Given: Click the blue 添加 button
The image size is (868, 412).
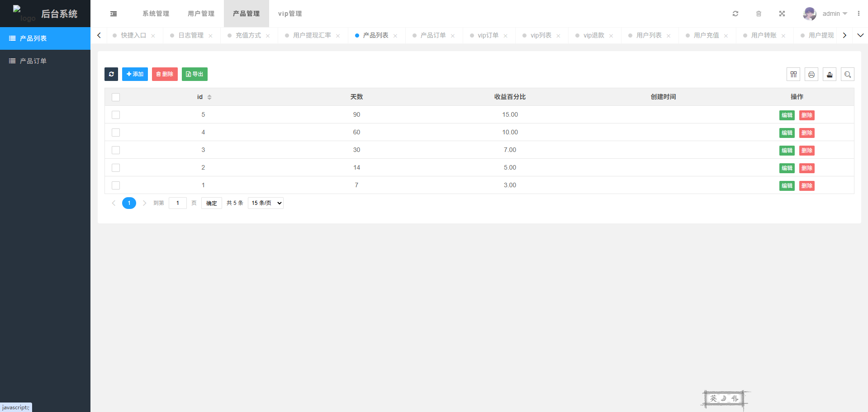Looking at the screenshot, I should pyautogui.click(x=135, y=74).
